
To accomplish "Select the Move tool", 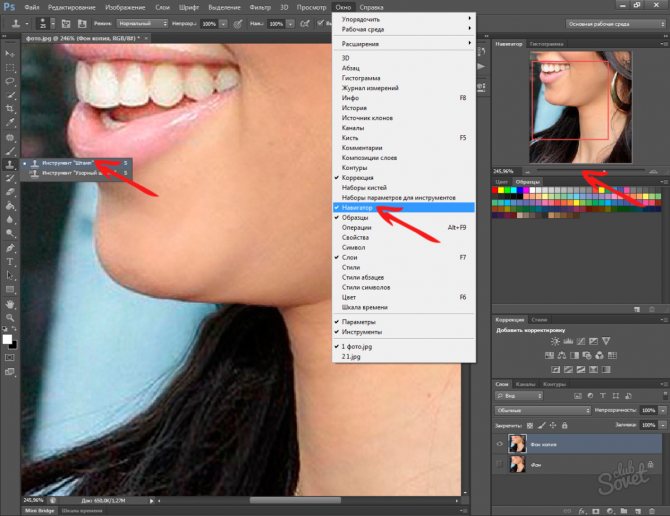I will point(9,52).
